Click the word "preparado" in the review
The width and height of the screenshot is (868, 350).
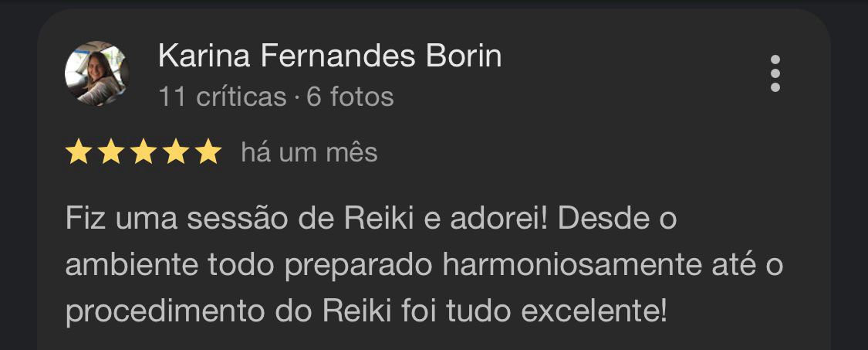359,266
